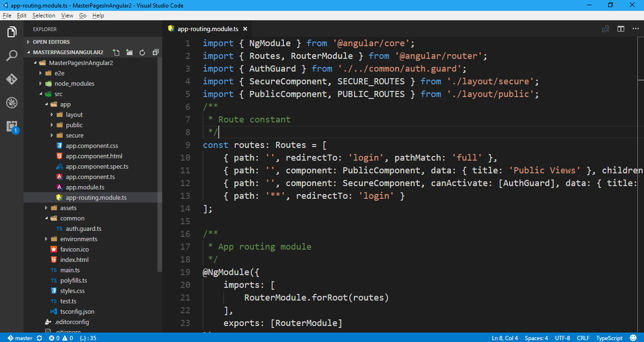644x342 pixels.
Task: Click the app.component.spec.ts file icon
Action: [x=59, y=166]
